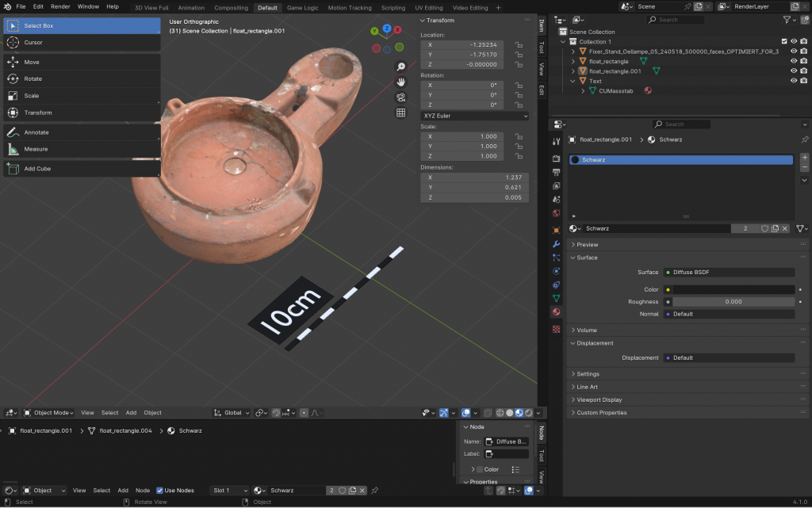Hide float_rectangle.001 with eye icon
Screen dimensions: 812x508
793,71
